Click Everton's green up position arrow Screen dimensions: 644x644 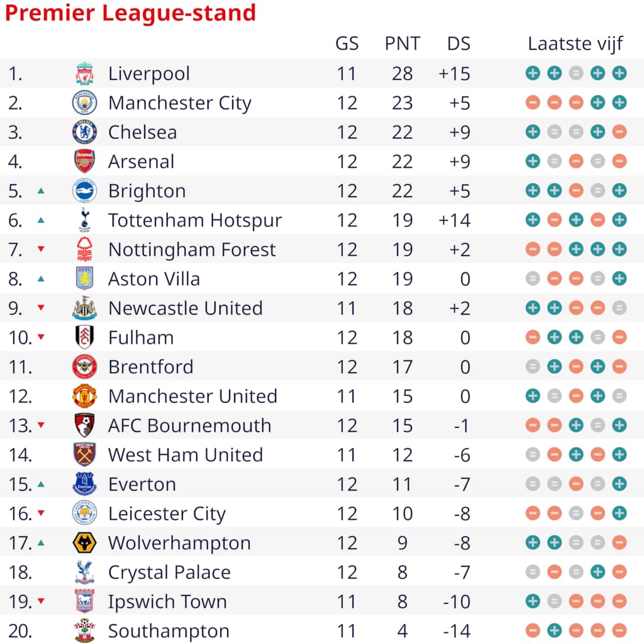(x=41, y=484)
